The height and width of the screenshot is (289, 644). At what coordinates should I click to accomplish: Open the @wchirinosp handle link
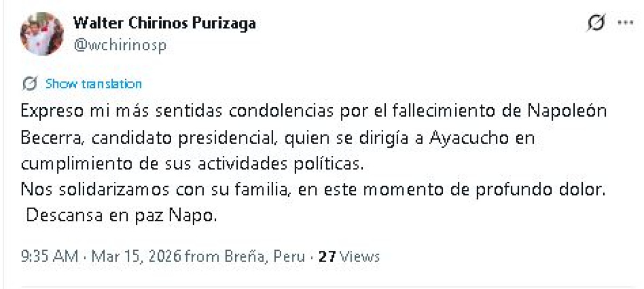tap(120, 45)
